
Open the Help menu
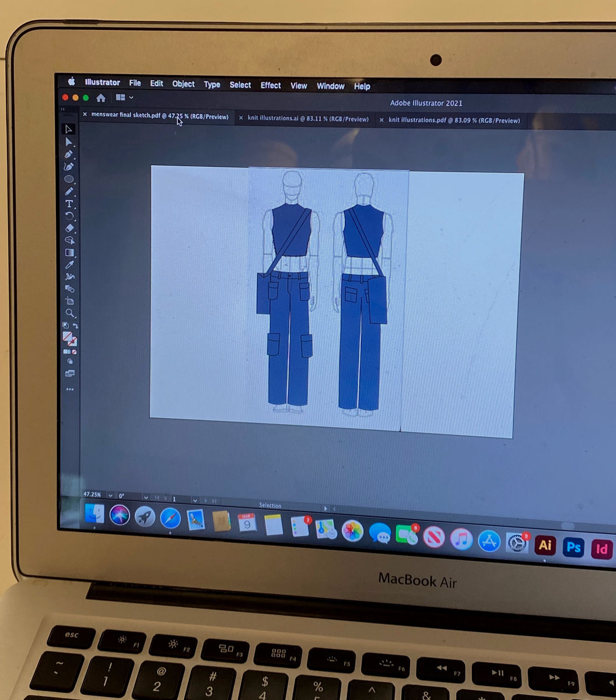tap(362, 86)
